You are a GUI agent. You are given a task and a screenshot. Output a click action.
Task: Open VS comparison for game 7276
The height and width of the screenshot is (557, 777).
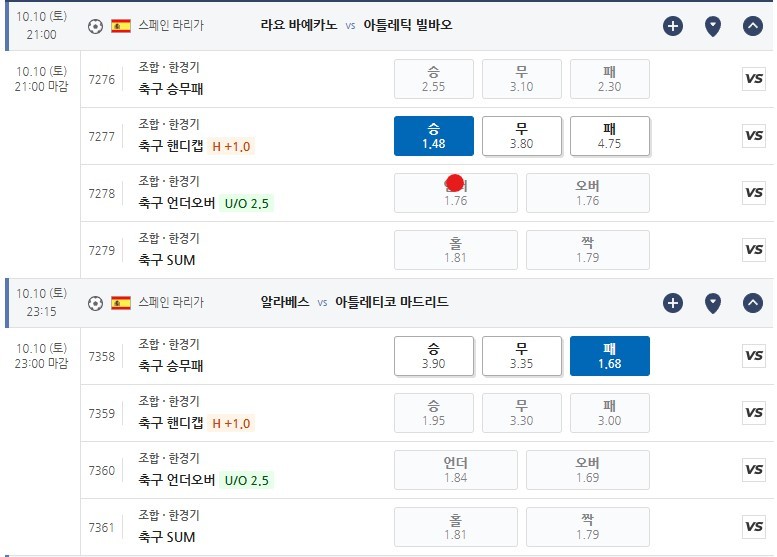pos(754,79)
